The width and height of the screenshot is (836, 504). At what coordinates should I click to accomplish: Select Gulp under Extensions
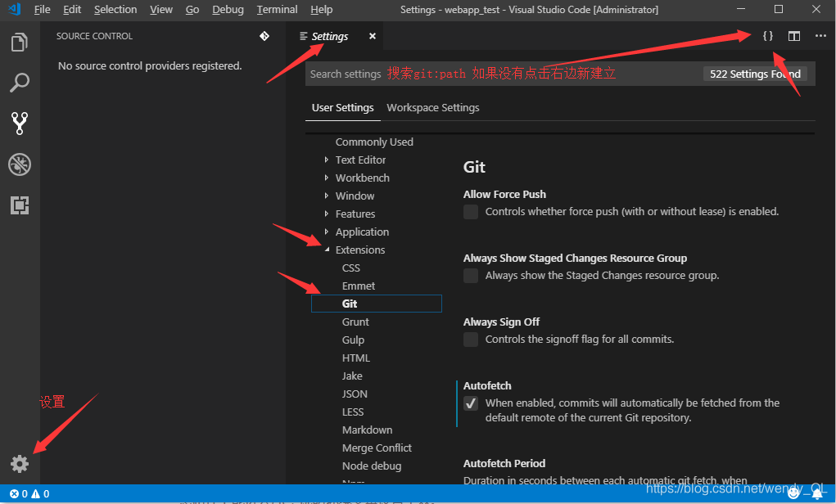click(353, 340)
